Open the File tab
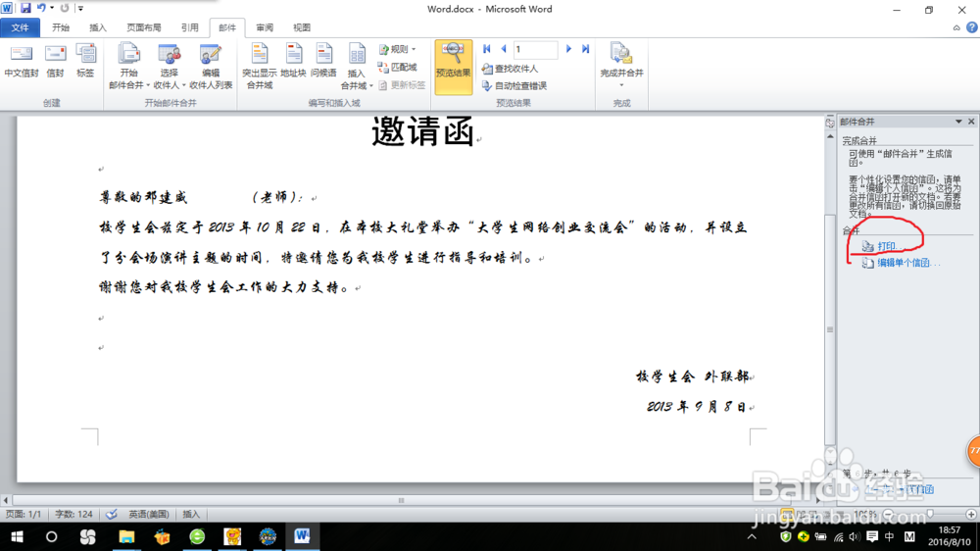The image size is (980, 551). tap(20, 27)
